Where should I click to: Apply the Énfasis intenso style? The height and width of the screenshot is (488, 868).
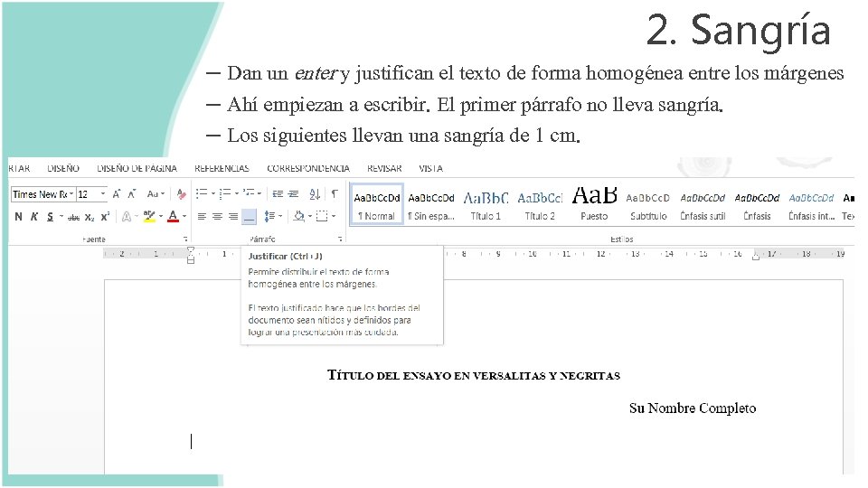click(811, 205)
